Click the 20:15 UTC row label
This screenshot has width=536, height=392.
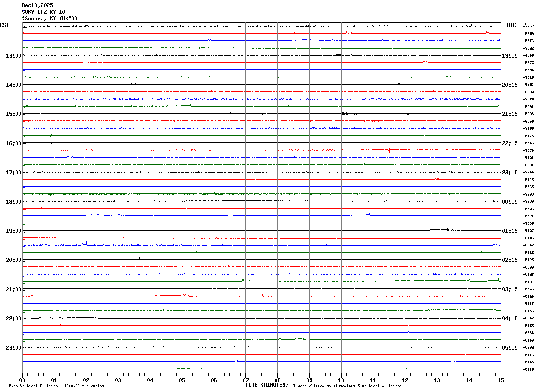pyautogui.click(x=510, y=85)
